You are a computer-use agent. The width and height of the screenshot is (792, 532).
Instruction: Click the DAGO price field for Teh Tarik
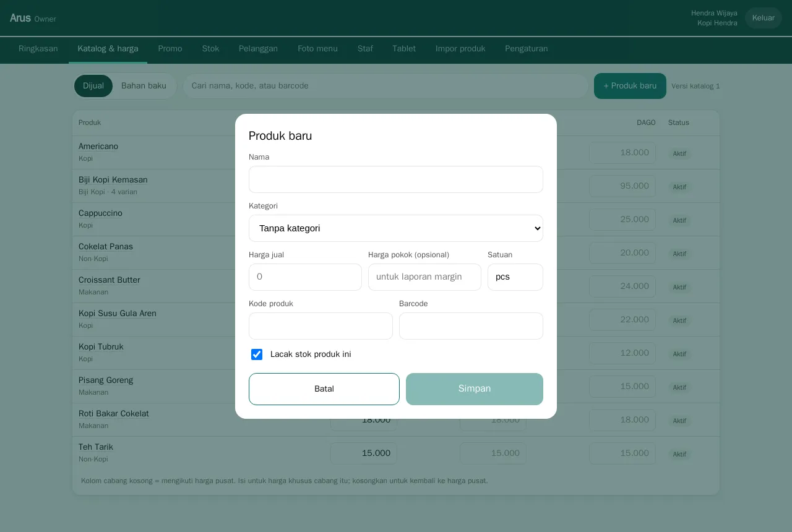(622, 453)
